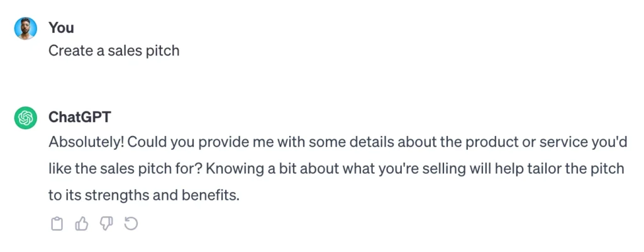This screenshot has height=252, width=644.
Task: Copy the ChatGPT response to clipboard
Action: [57, 224]
